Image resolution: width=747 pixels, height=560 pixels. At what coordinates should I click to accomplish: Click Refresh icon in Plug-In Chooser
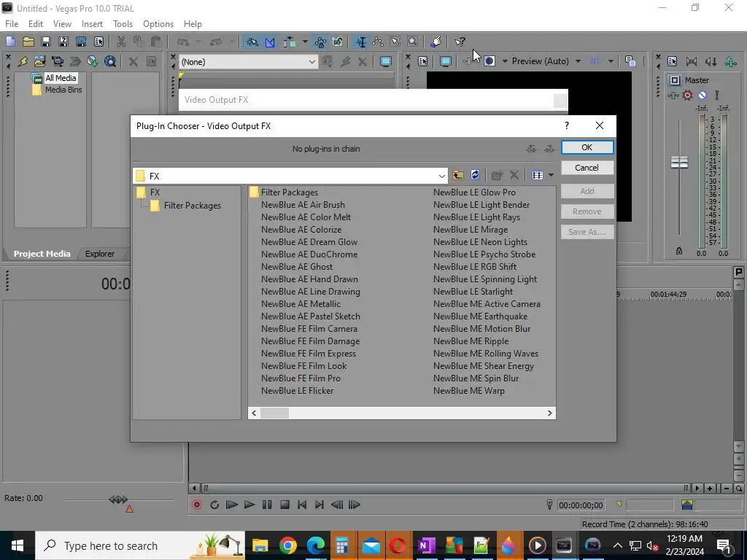click(x=475, y=175)
